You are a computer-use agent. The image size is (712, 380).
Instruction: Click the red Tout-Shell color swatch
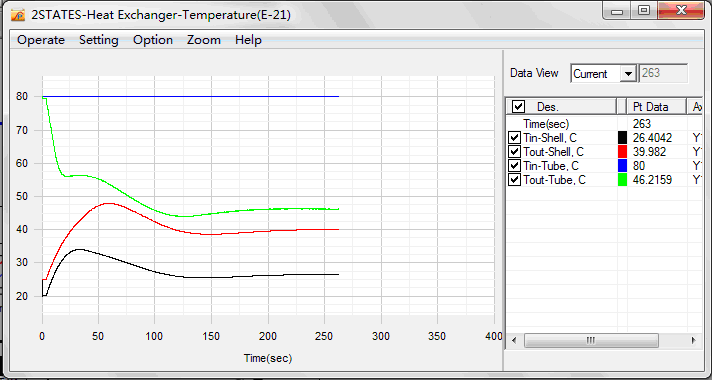623,152
